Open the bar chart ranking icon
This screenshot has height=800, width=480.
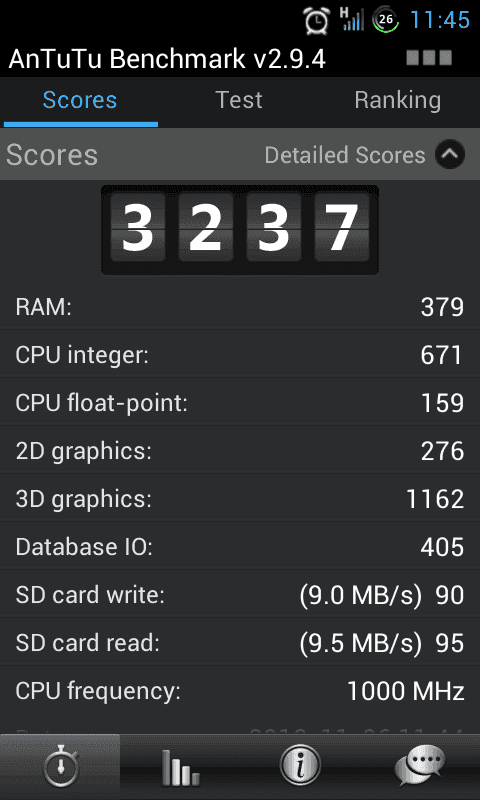click(x=180, y=767)
